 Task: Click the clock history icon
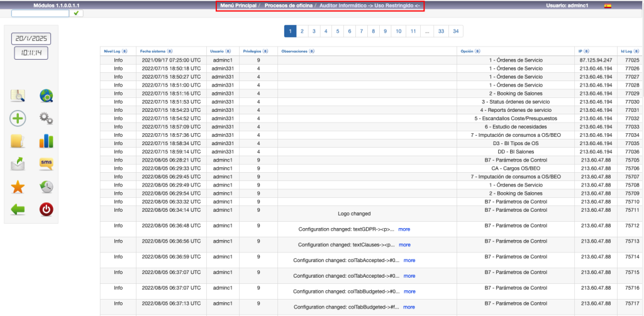pyautogui.click(x=46, y=187)
